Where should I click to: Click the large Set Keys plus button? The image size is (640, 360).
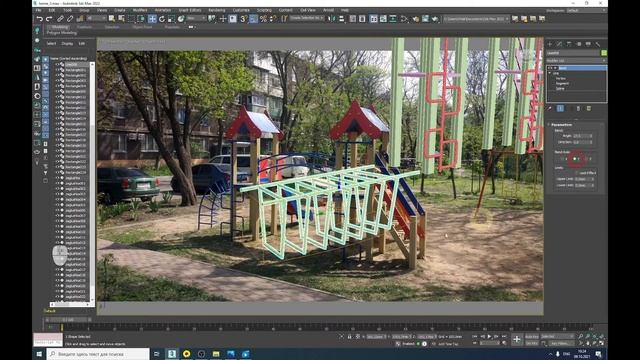(x=517, y=339)
